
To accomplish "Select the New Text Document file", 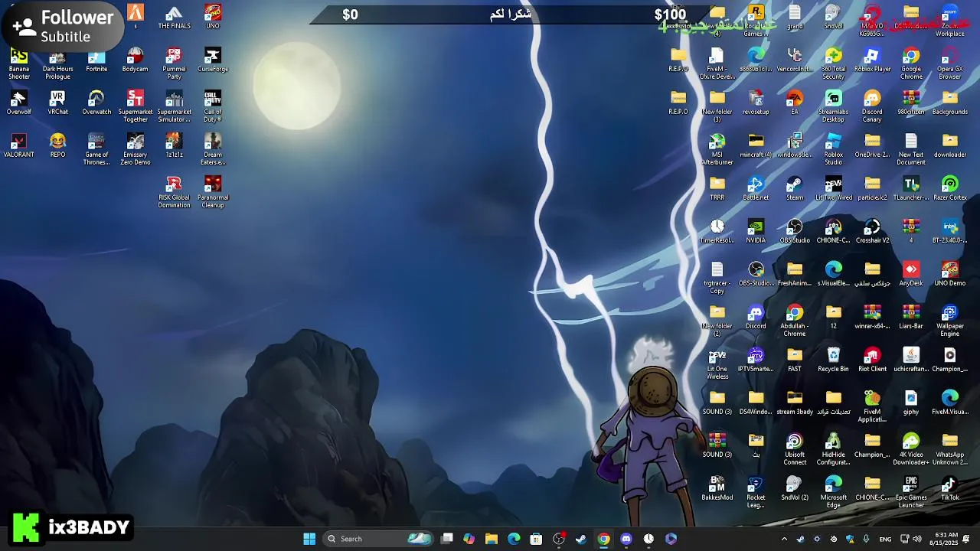I will [911, 149].
